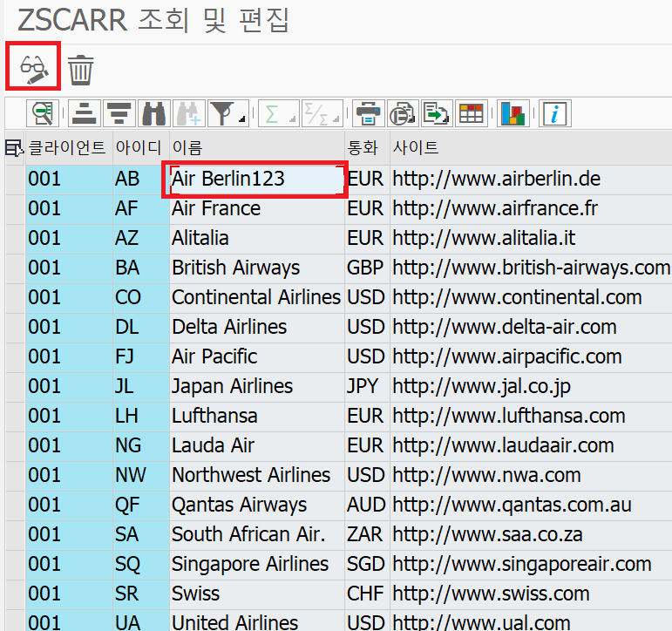Click the Print printer icon
Image resolution: width=672 pixels, height=631 pixels.
(368, 113)
